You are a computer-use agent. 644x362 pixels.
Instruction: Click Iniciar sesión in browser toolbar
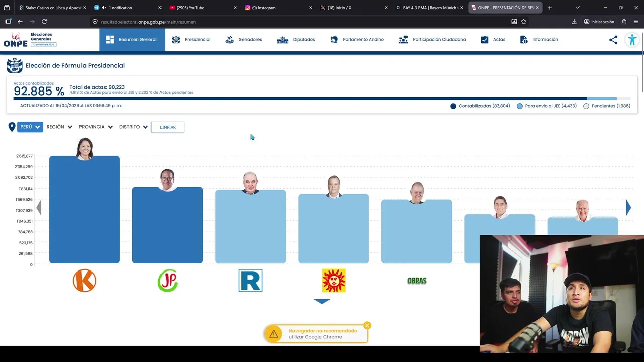tap(599, 22)
